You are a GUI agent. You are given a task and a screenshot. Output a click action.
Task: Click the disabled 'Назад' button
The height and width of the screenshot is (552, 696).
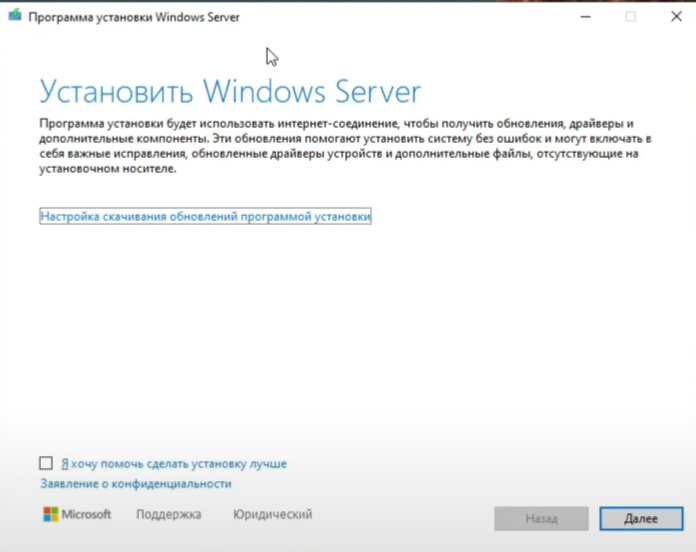541,519
